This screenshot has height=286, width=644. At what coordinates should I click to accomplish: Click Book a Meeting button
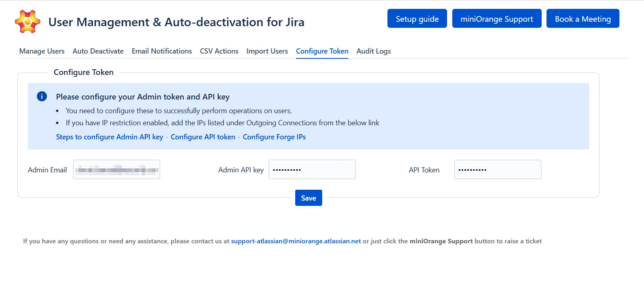(583, 19)
